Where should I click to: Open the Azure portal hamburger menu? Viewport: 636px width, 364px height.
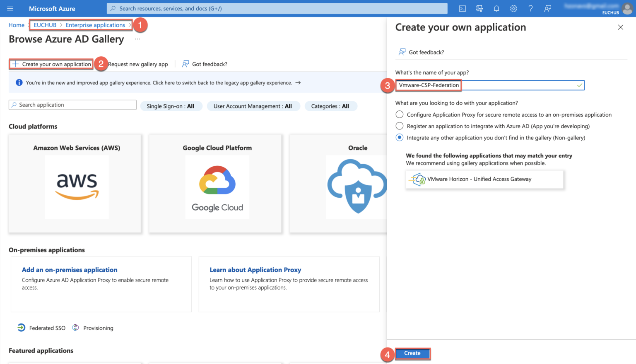(x=10, y=8)
